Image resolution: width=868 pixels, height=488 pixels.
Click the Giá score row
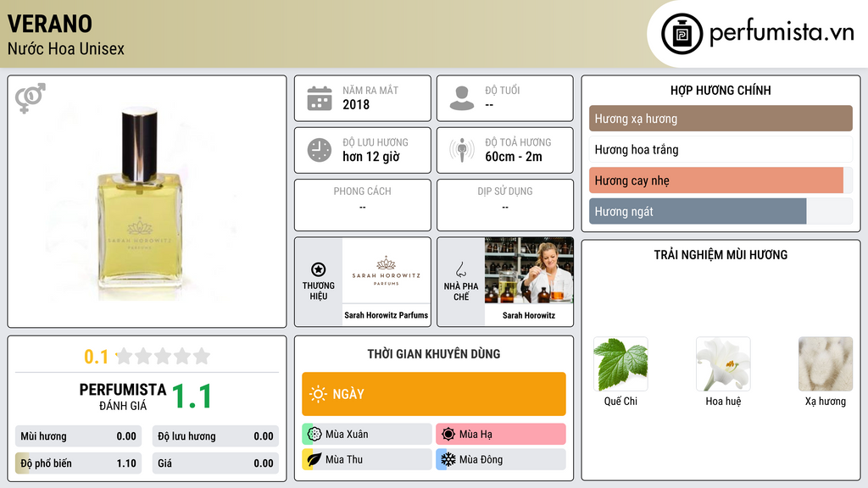[215, 463]
